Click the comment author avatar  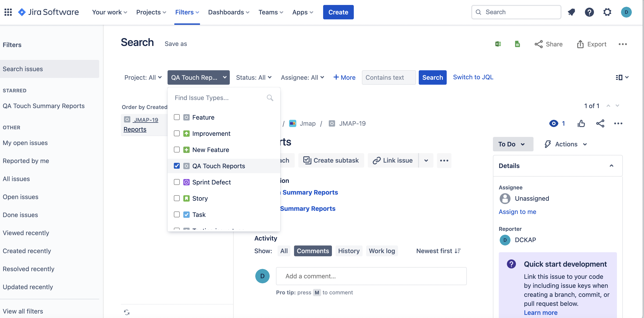[x=262, y=276]
